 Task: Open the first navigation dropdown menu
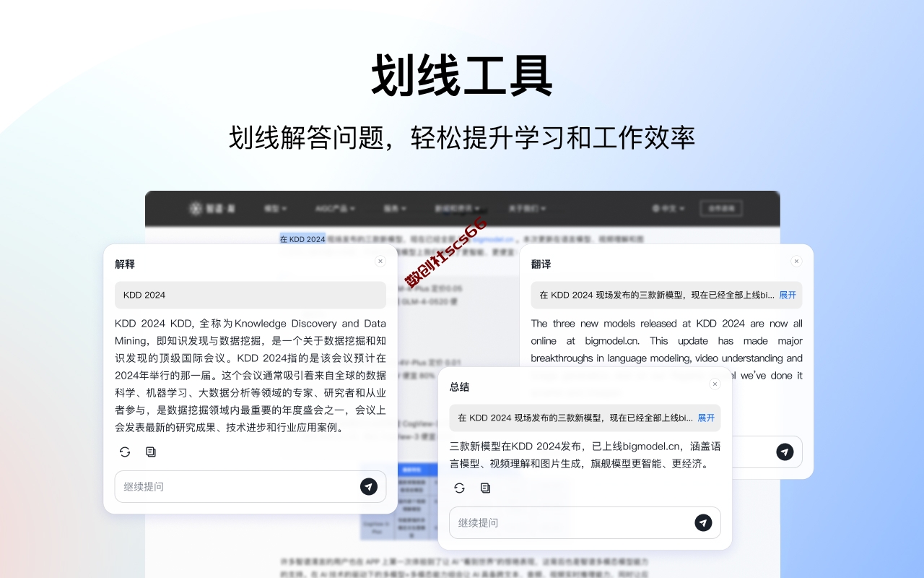[275, 209]
